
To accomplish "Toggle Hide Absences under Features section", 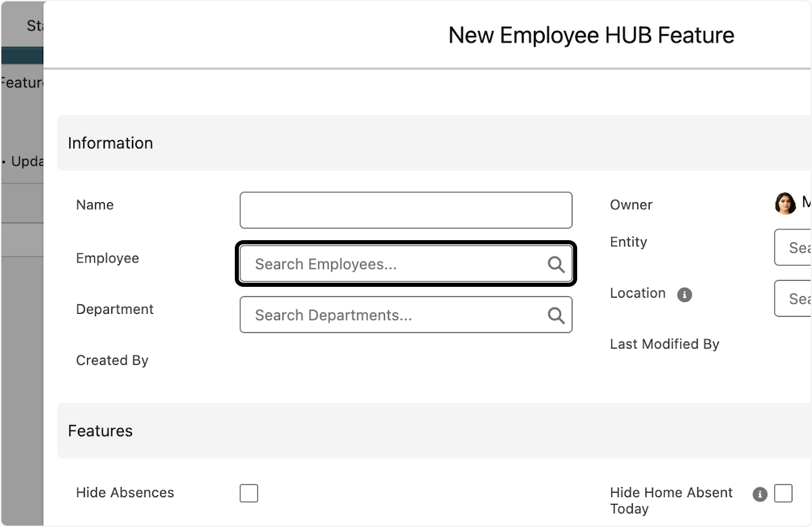I will coord(249,493).
